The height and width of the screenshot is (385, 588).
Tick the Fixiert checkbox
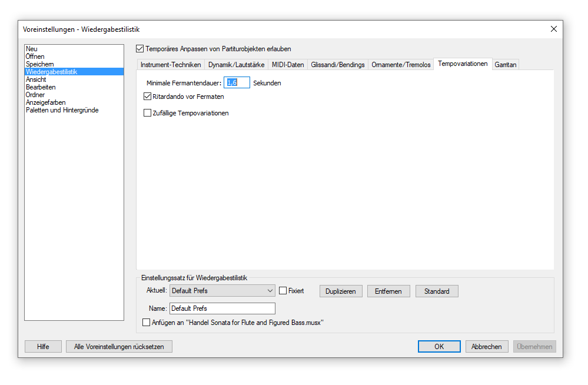point(283,291)
